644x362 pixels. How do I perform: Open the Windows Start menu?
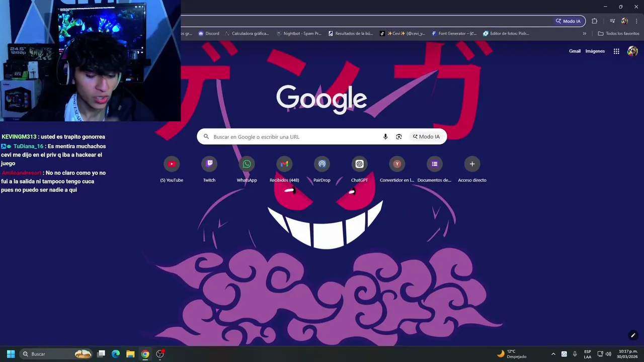[11, 354]
